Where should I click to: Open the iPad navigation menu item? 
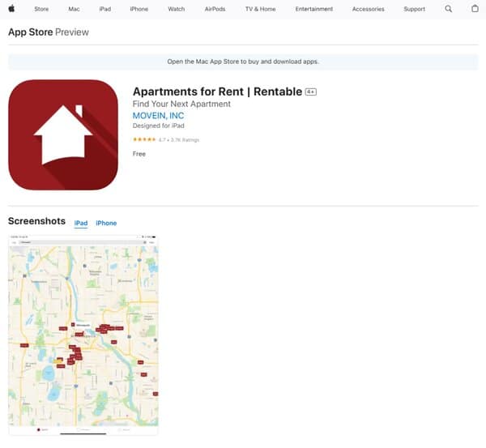click(x=105, y=9)
